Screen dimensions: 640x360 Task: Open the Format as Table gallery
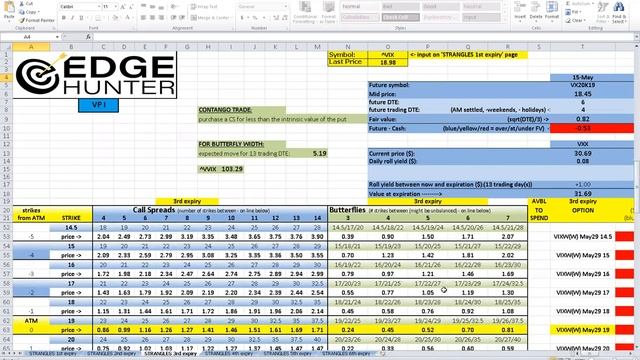click(x=329, y=12)
